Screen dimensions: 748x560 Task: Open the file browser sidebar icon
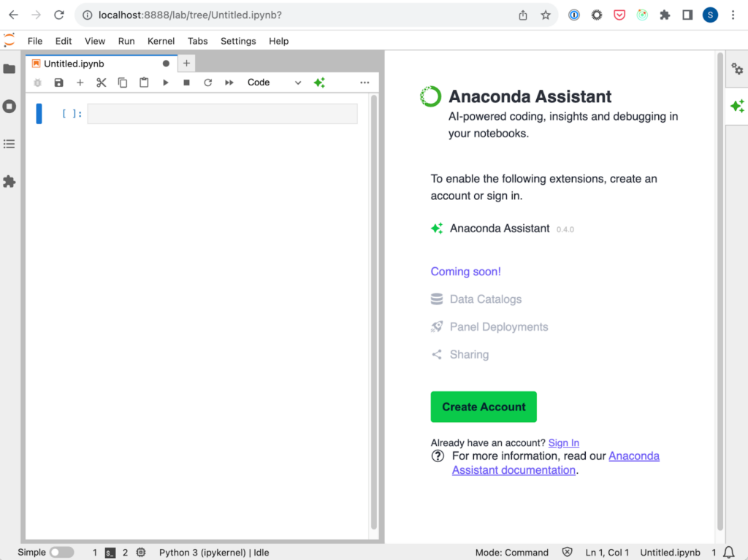(9, 69)
